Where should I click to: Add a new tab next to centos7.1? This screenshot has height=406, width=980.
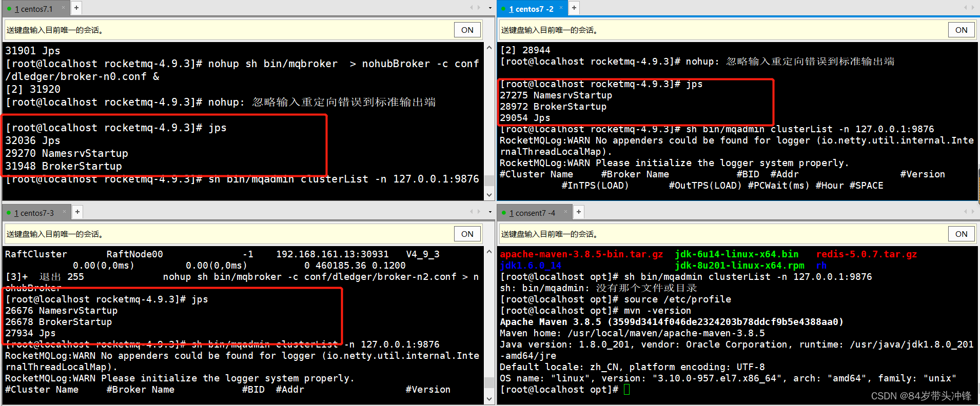76,8
